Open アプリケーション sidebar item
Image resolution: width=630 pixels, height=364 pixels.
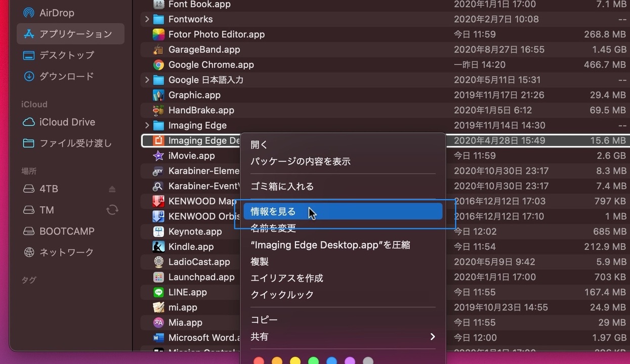[x=70, y=34]
